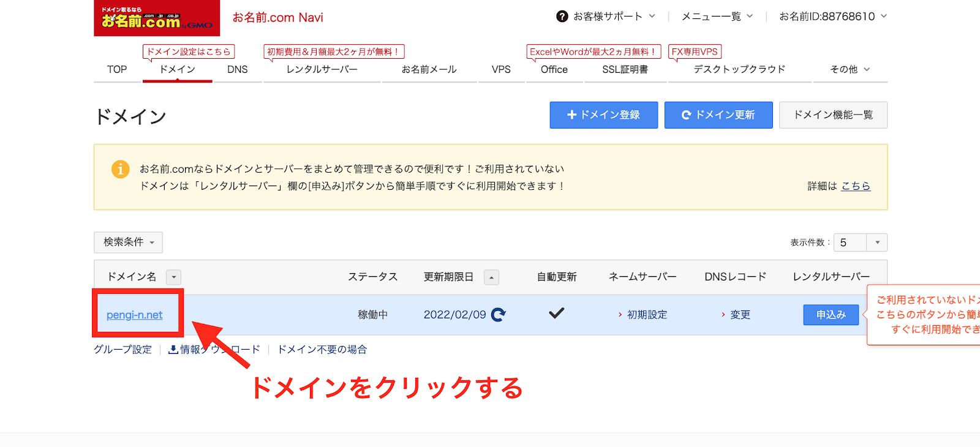Click the 申込み rental server button
Image resolution: width=980 pixels, height=447 pixels.
pos(831,315)
